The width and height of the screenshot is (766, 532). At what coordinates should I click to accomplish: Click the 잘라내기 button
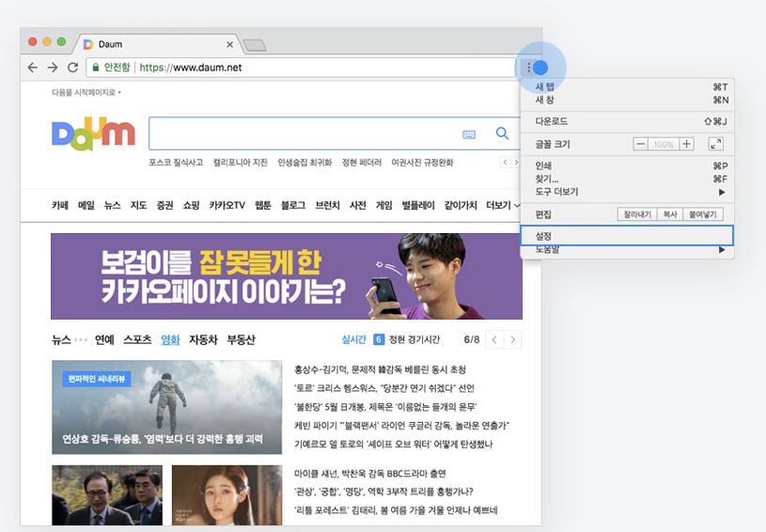point(637,214)
